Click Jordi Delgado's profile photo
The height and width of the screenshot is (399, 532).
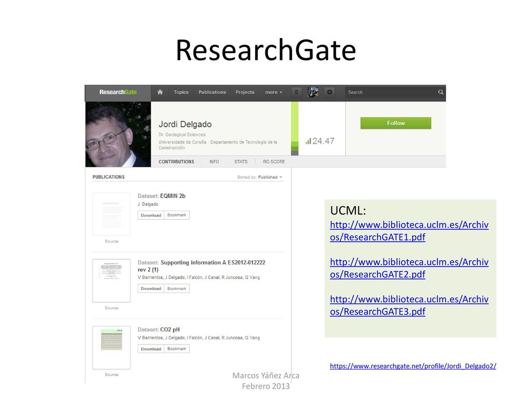pyautogui.click(x=118, y=134)
